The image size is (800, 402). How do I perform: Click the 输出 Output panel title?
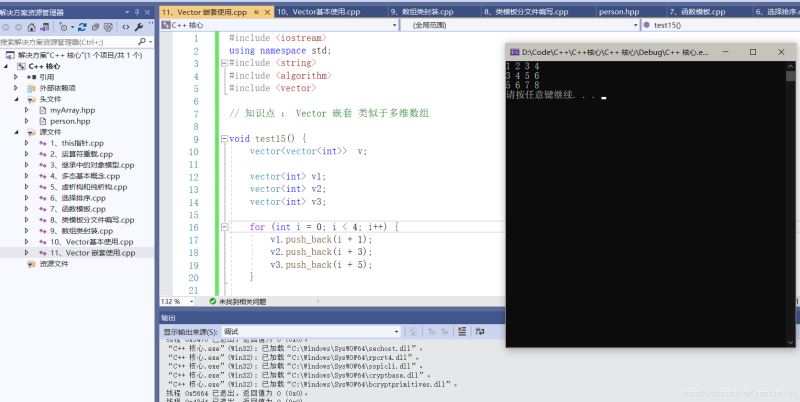pyautogui.click(x=168, y=318)
